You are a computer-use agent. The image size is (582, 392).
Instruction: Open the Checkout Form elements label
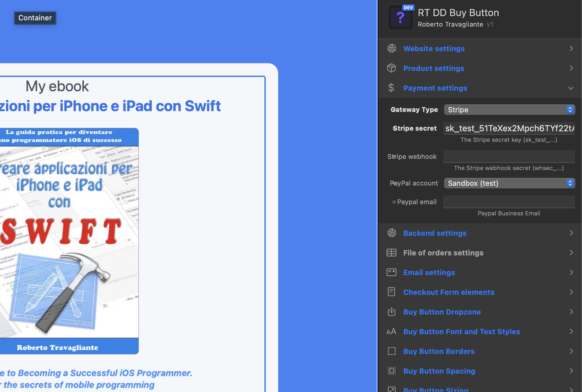[449, 292]
